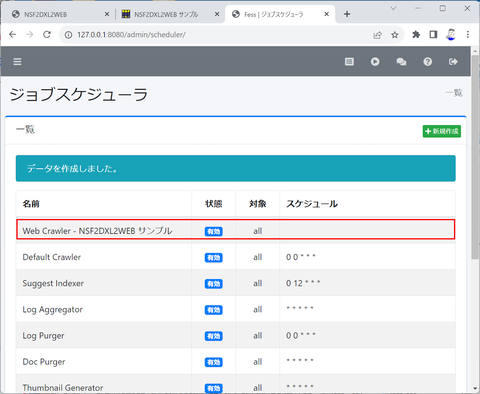Viewport: 480px width, 394px height.
Task: Click the scrollbar down arrow
Action: pyautogui.click(x=475, y=388)
